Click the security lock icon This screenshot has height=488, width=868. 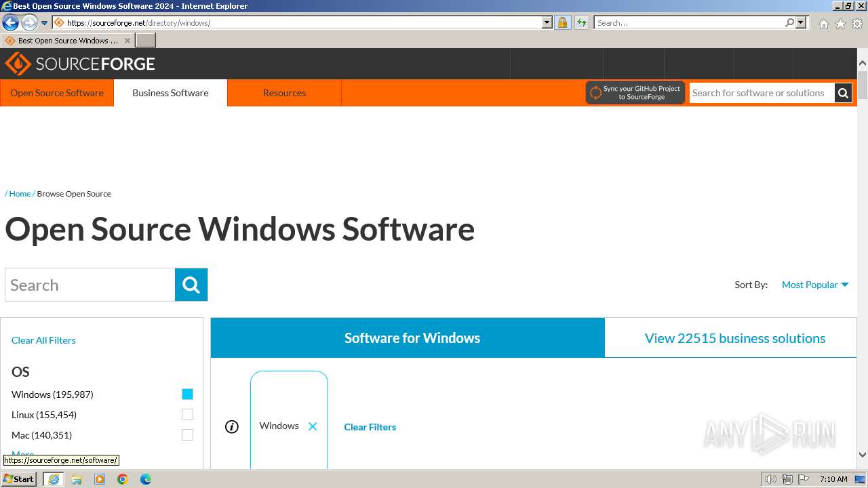[562, 23]
